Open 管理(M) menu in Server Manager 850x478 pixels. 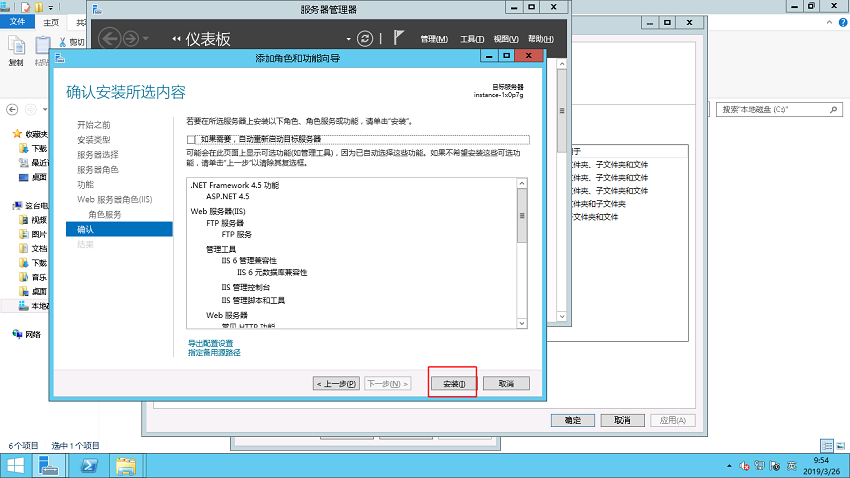point(434,39)
